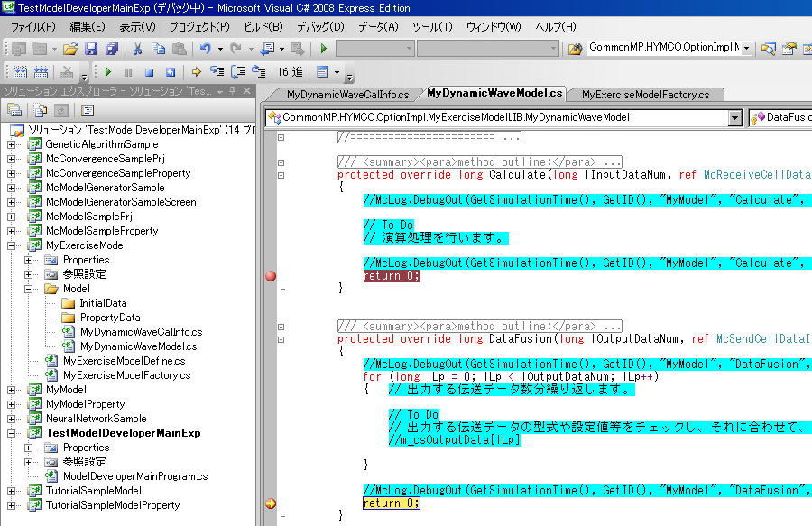Switch to the MyExerciseModelFactory.cs tab
Image resolution: width=812 pixels, height=526 pixels.
coord(645,94)
